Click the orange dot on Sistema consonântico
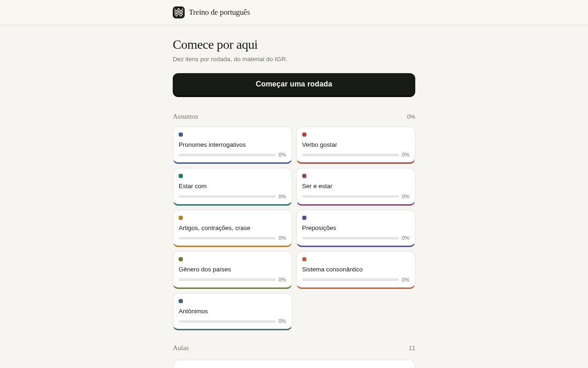Viewport: 588px width, 368px height. [x=304, y=259]
